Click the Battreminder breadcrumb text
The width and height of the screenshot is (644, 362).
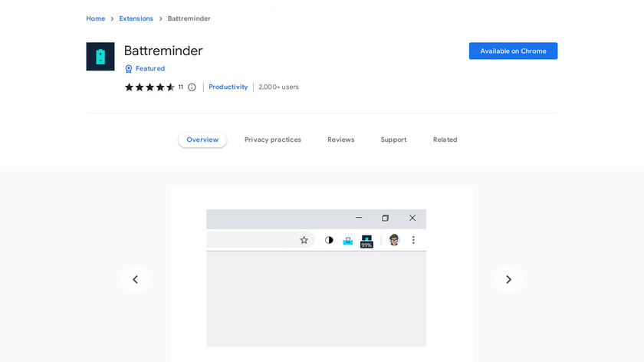tap(189, 18)
